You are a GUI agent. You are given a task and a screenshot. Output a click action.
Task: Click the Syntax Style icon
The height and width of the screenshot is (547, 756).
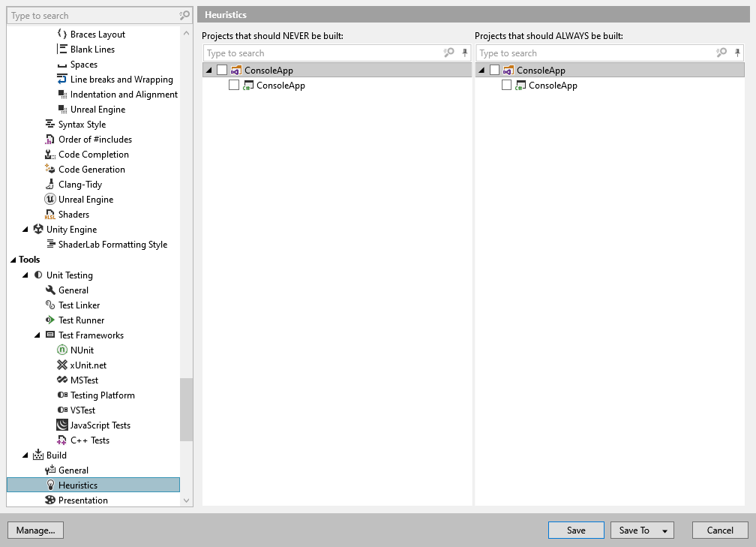tap(50, 124)
